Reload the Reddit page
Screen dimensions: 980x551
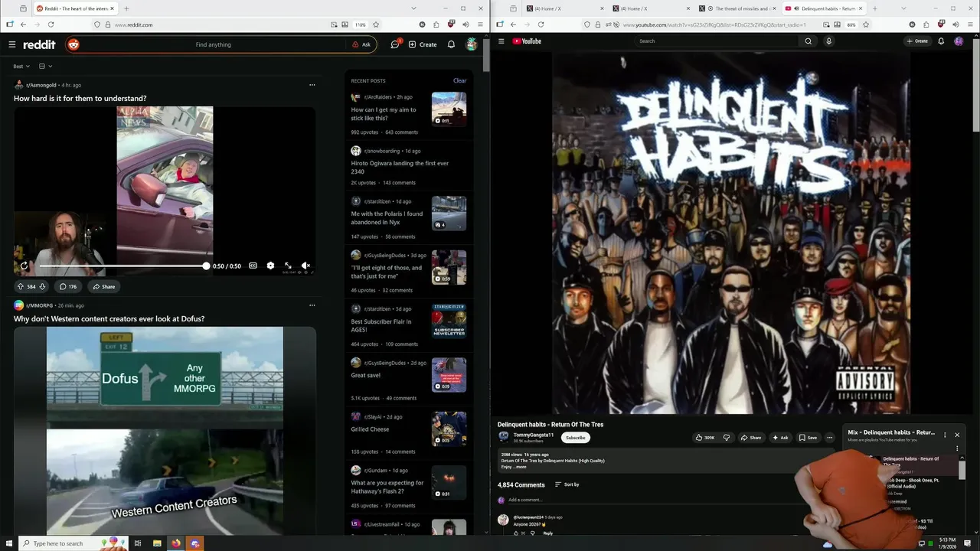coord(50,24)
